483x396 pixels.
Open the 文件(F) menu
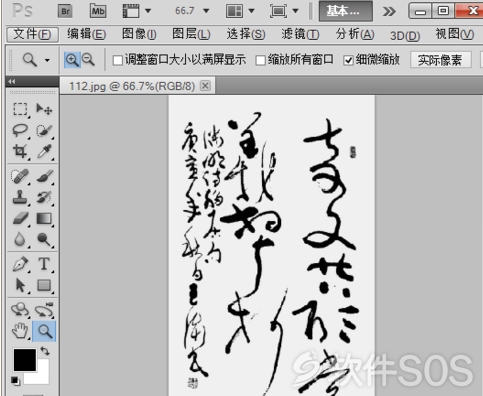pos(32,34)
